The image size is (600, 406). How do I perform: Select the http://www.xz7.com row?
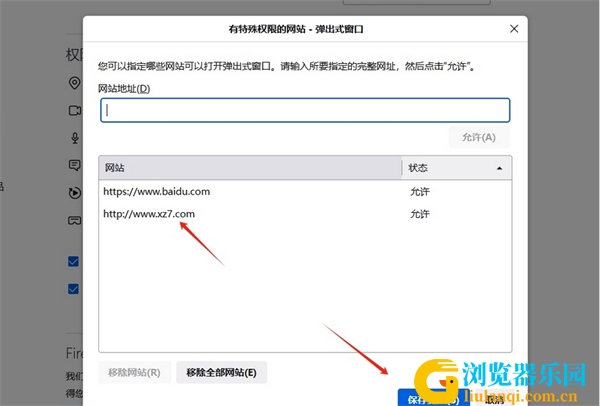(305, 214)
